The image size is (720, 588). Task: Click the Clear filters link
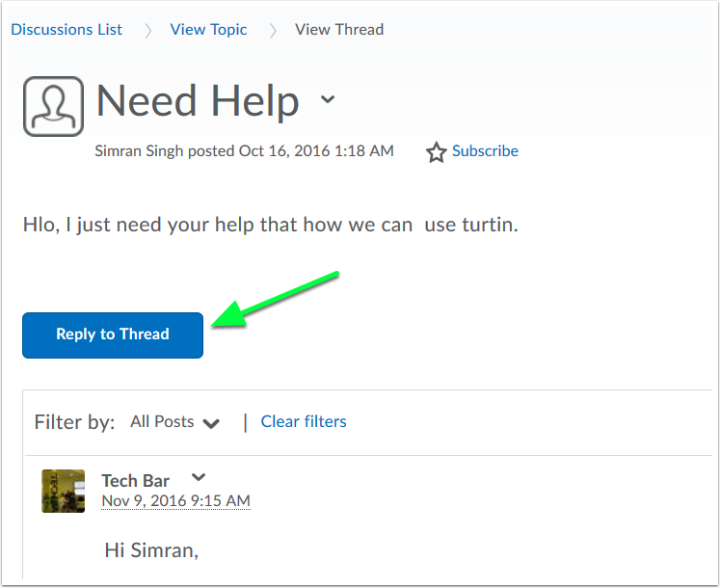click(304, 421)
